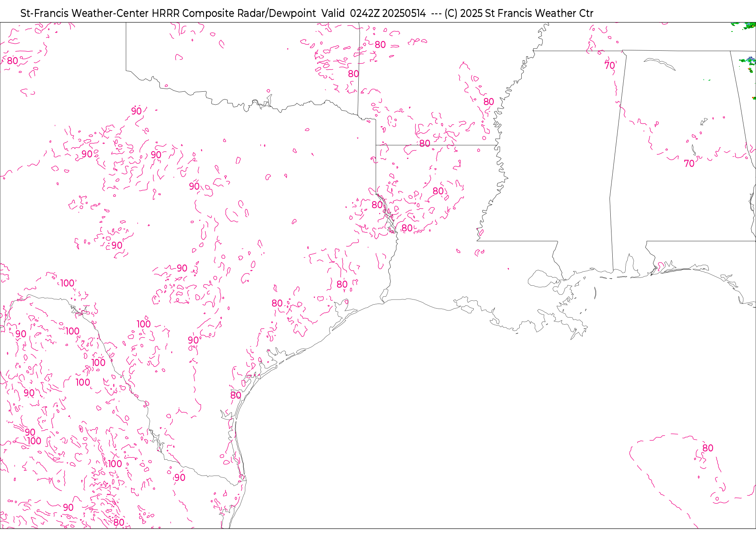756x551 pixels.
Task: Click the "80" contour label over the open Gulf waters
Action: tap(708, 448)
